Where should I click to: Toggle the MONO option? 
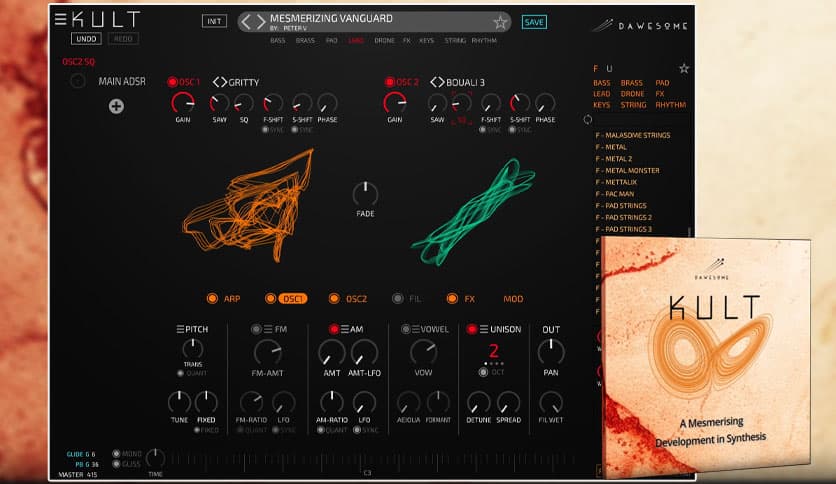116,454
